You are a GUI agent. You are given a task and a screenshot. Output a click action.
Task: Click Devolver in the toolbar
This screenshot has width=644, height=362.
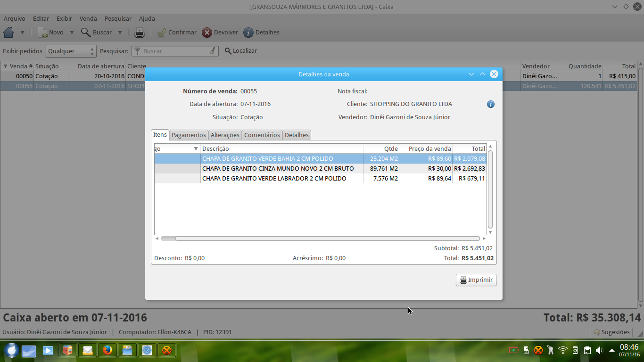pyautogui.click(x=220, y=33)
